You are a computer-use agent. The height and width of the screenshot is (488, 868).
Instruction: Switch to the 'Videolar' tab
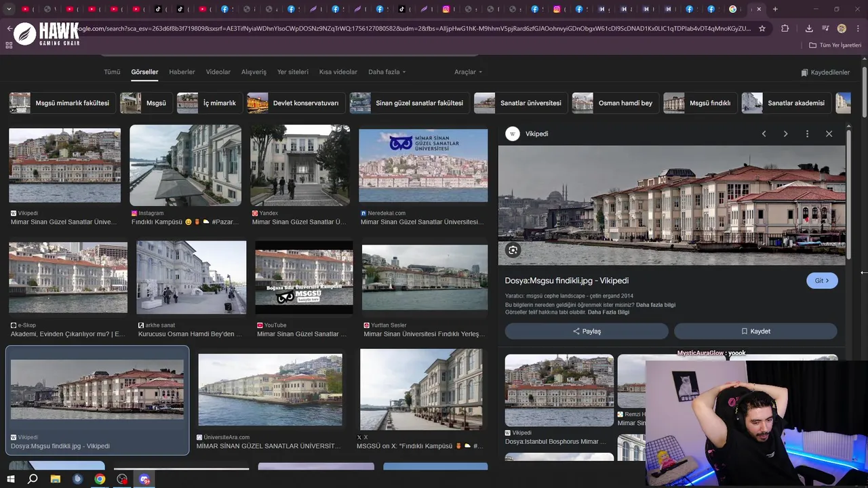[218, 72]
